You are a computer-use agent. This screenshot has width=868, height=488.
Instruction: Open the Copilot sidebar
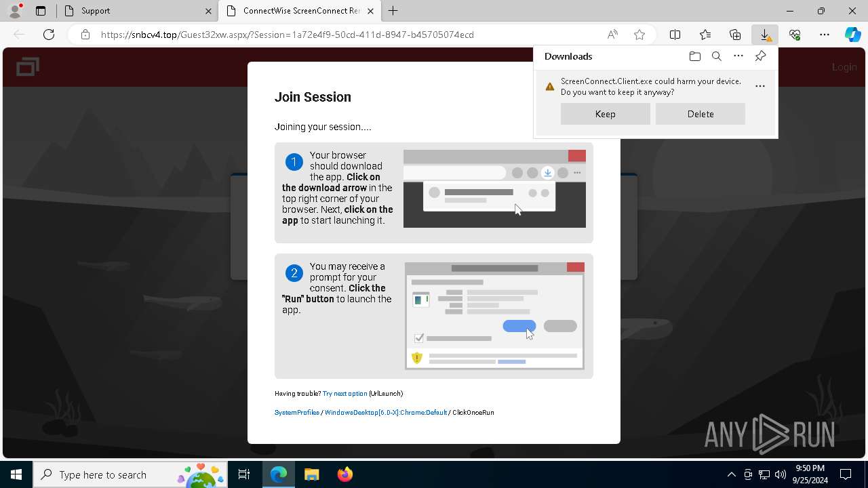tap(852, 35)
